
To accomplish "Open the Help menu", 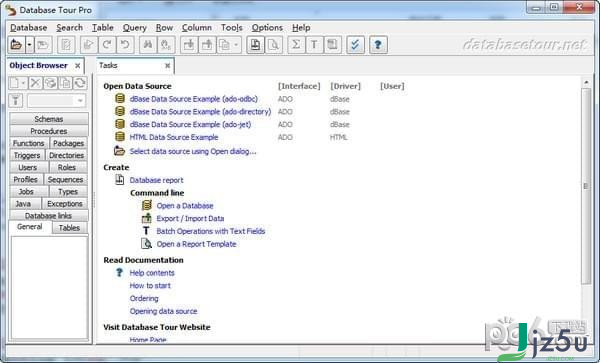I will [x=301, y=28].
